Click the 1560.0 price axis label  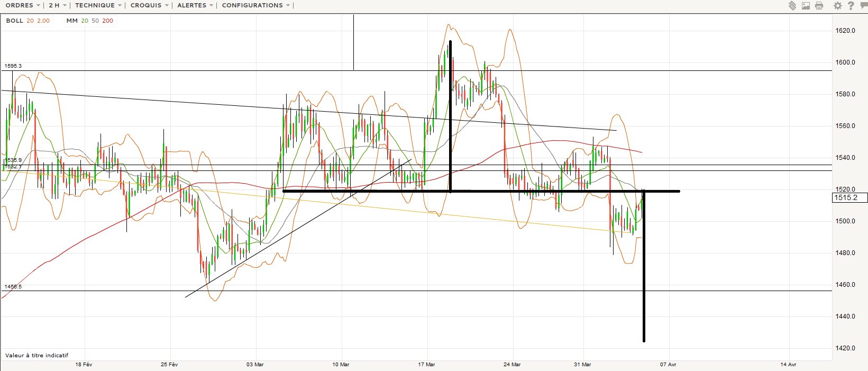coord(845,126)
